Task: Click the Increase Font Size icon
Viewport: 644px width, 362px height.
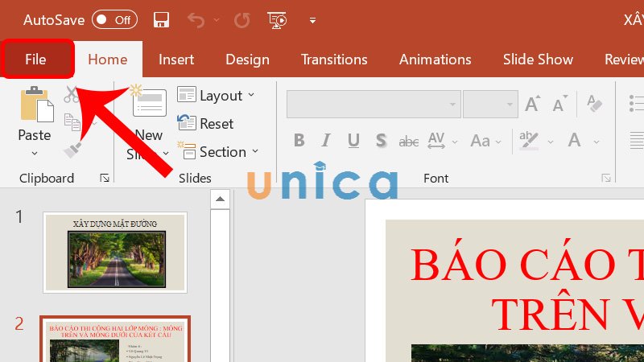Action: click(x=532, y=104)
